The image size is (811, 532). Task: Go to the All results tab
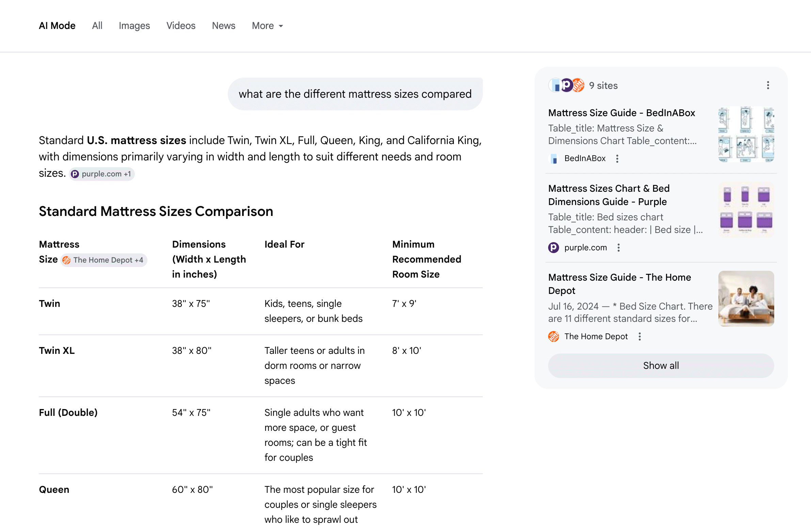(97, 26)
